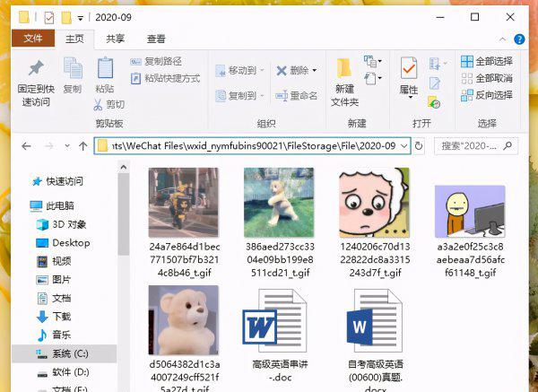Select the a3a2e0f25c3c8...f61148_t.gif thumbnail

pos(470,212)
